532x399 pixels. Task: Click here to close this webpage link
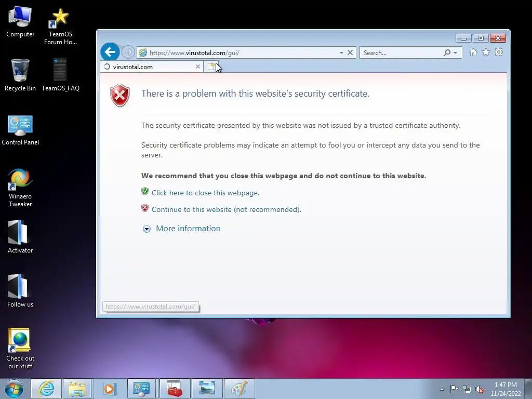(205, 193)
